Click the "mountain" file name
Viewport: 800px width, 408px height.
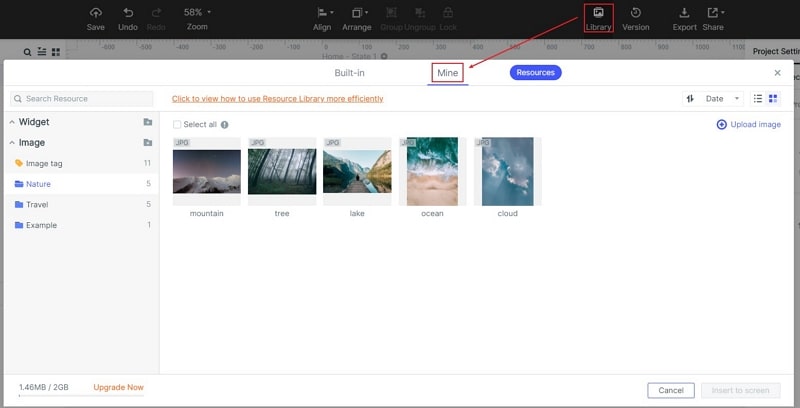(x=207, y=213)
